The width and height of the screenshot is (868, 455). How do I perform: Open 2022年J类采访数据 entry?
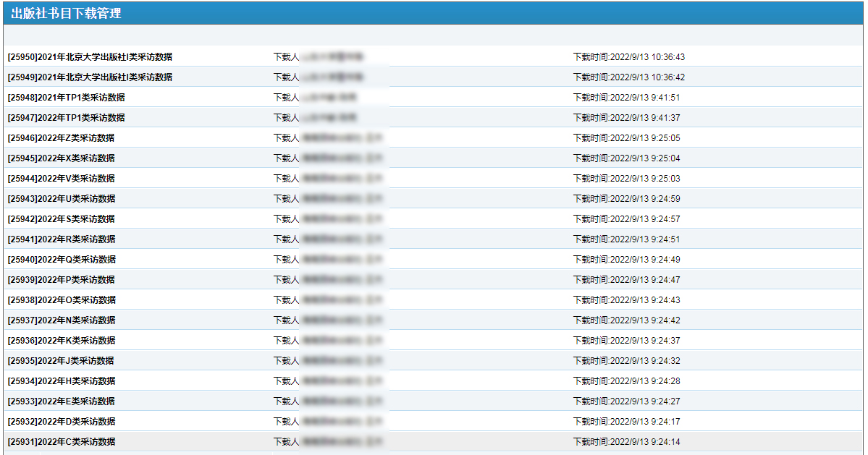click(61, 361)
